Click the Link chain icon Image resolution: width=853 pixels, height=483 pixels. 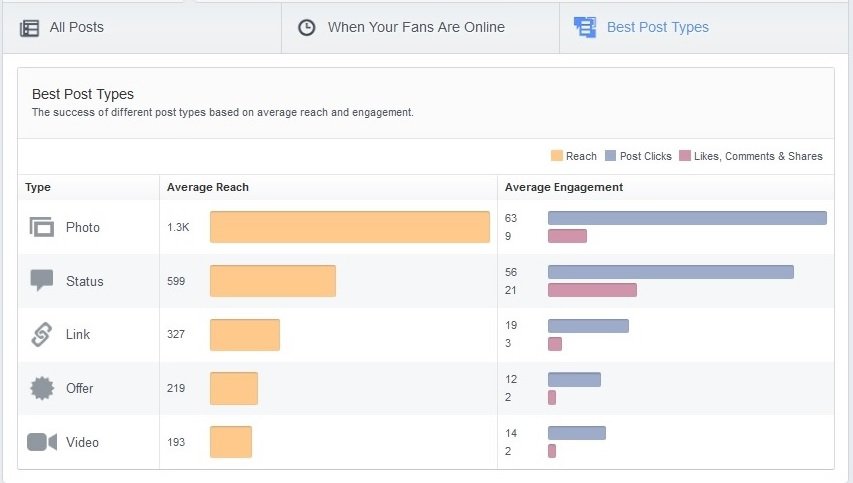click(41, 335)
